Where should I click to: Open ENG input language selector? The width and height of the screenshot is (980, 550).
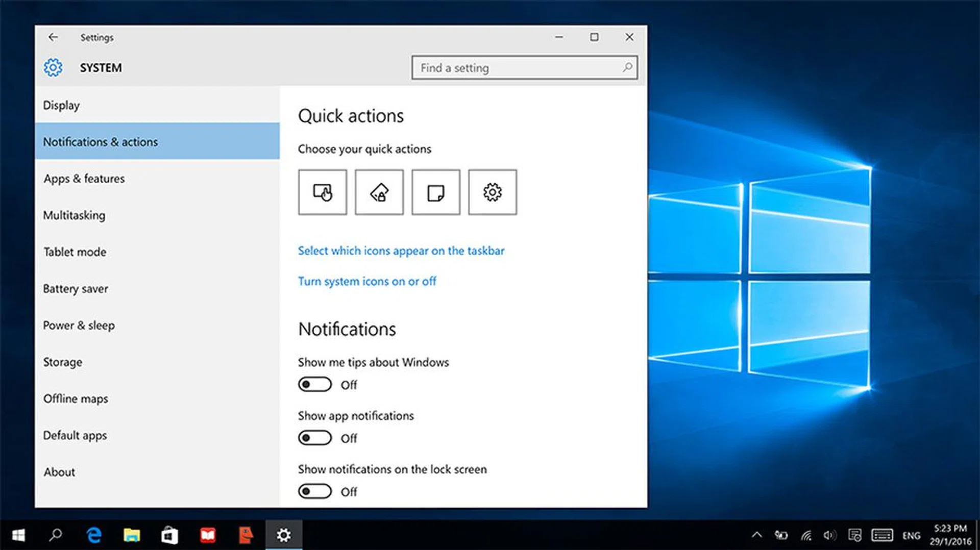911,535
